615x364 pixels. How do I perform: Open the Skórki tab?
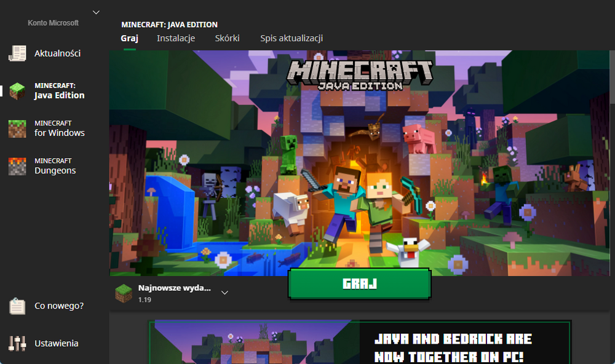[x=227, y=38]
